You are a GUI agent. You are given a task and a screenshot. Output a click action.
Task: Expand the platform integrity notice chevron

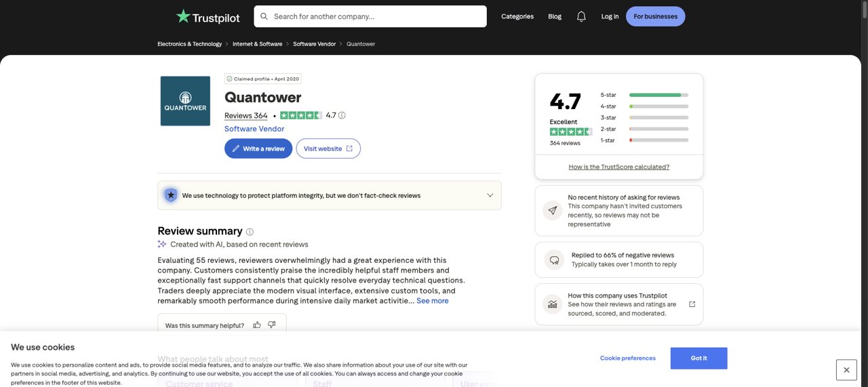tap(490, 195)
